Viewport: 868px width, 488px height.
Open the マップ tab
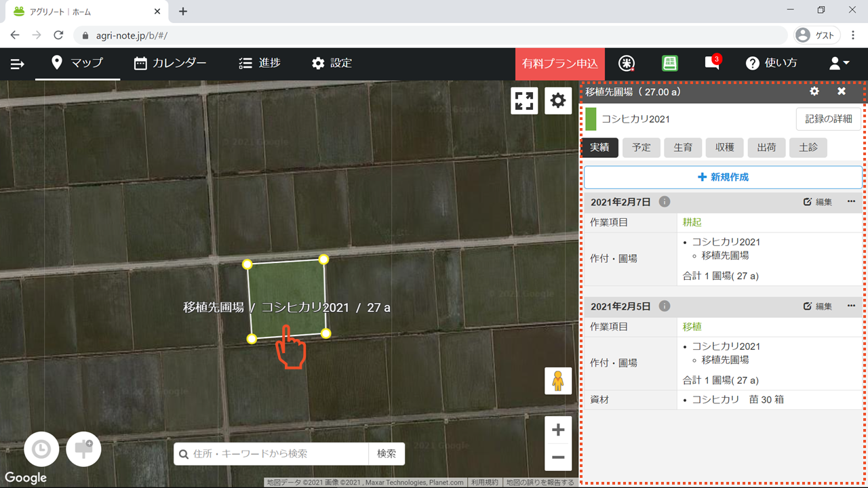pyautogui.click(x=77, y=63)
